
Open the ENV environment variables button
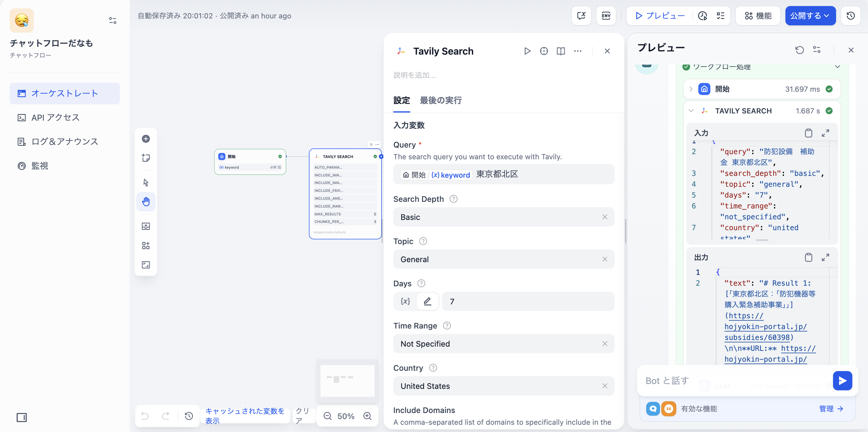606,15
